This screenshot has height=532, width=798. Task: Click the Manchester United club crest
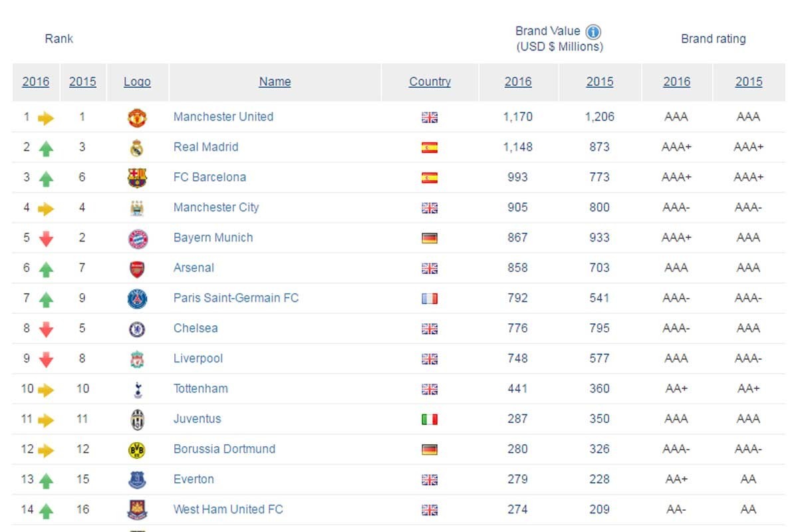click(137, 118)
